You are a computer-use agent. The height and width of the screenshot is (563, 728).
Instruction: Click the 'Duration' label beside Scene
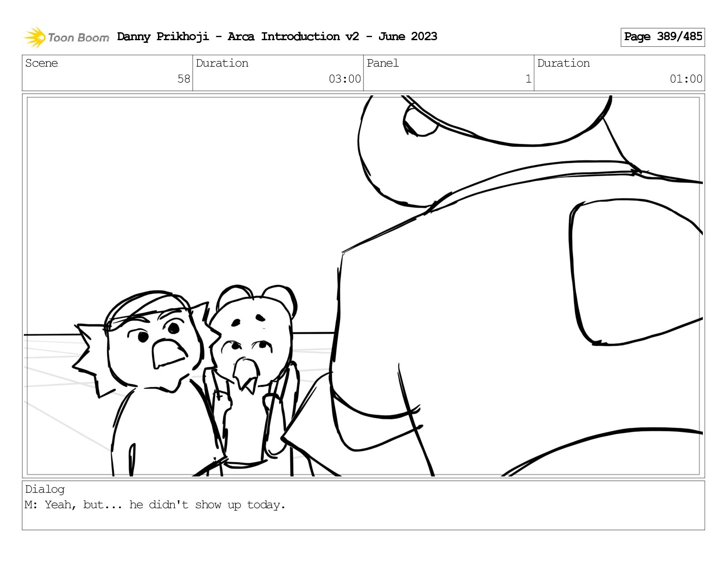pos(222,63)
